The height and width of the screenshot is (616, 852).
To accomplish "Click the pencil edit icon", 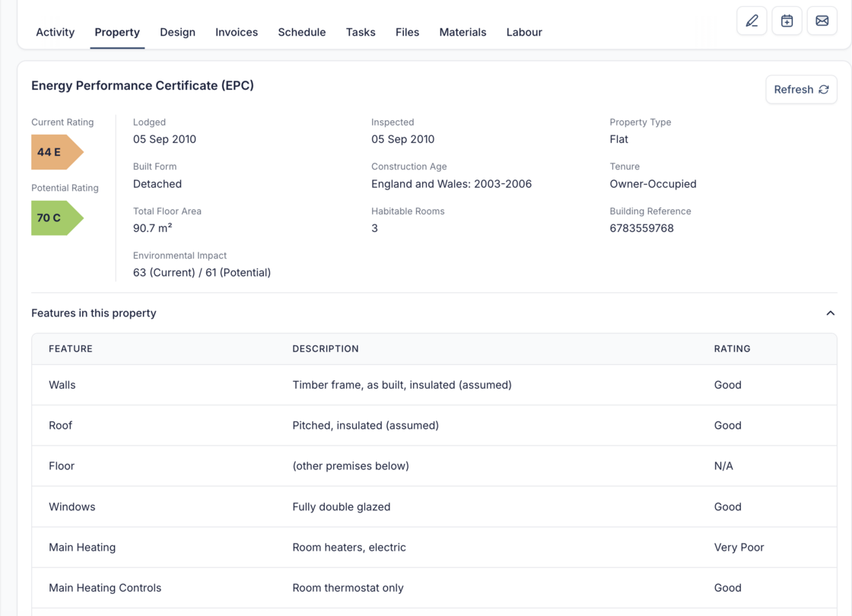I will pos(752,21).
